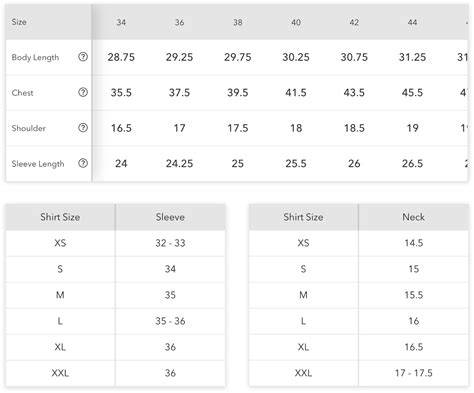Select the XXL row in the Neck table
This screenshot has width=474, height=393.
[359, 373]
